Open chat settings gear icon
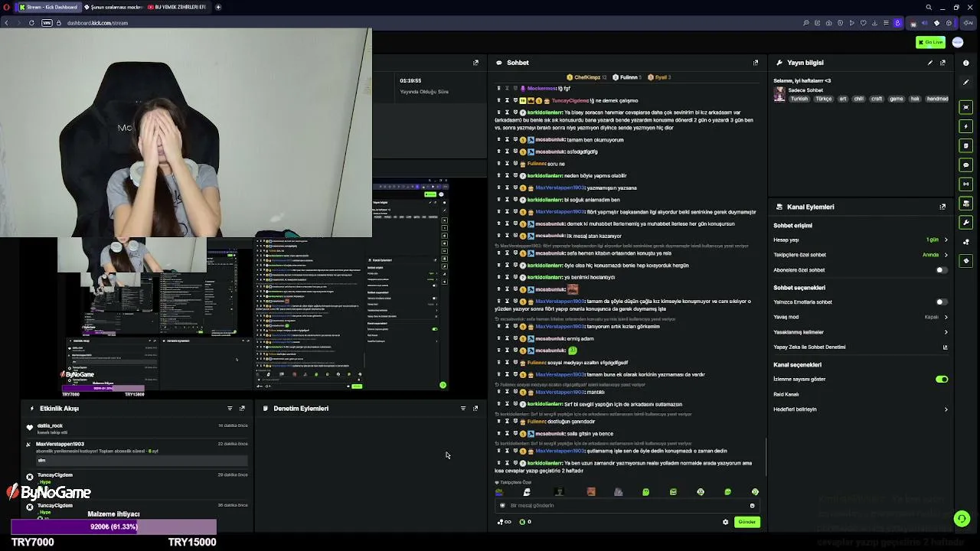Image resolution: width=980 pixels, height=551 pixels. [x=726, y=522]
